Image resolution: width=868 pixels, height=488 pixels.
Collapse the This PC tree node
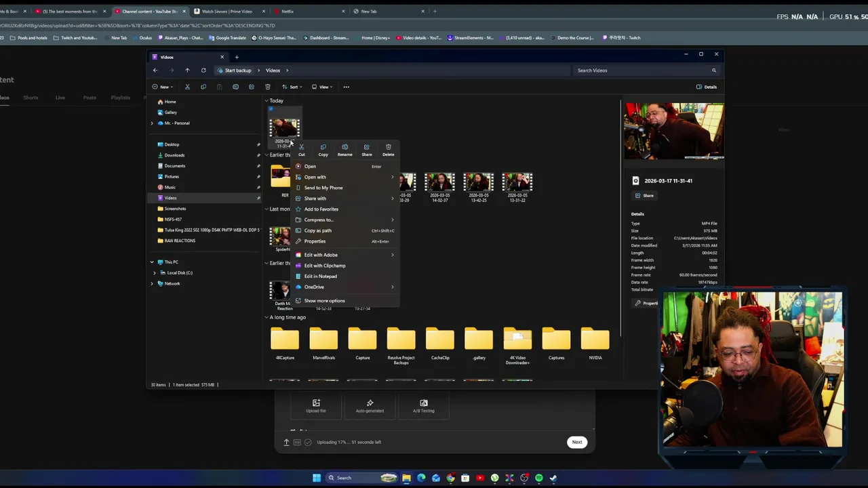[x=152, y=262]
